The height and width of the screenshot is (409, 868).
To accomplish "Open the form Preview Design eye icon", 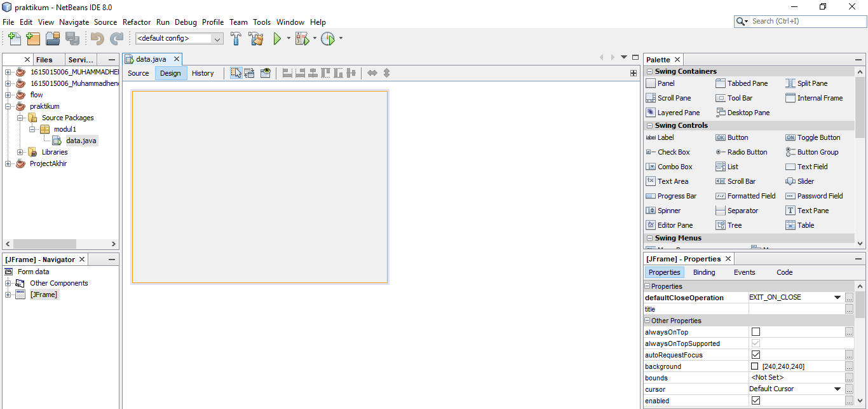I will click(265, 73).
